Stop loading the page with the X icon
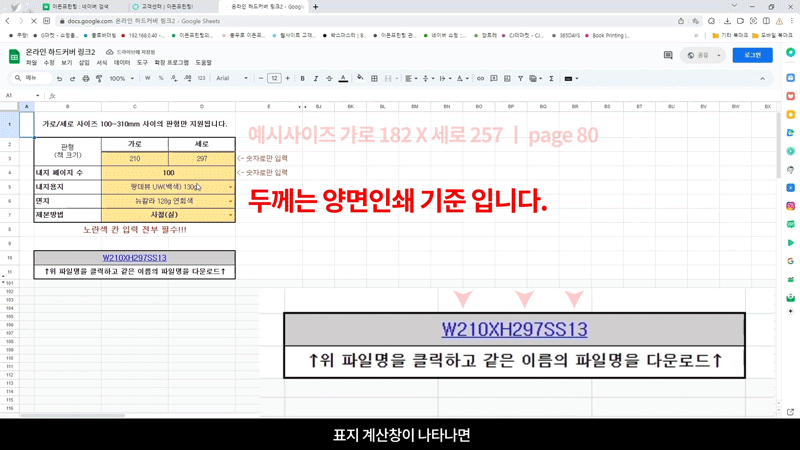 tap(34, 21)
